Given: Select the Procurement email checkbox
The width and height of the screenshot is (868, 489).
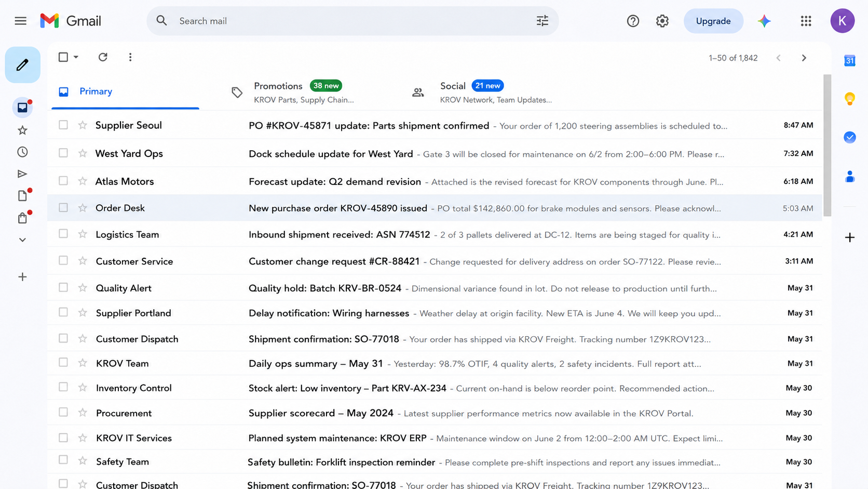Looking at the screenshot, I should click(x=63, y=413).
